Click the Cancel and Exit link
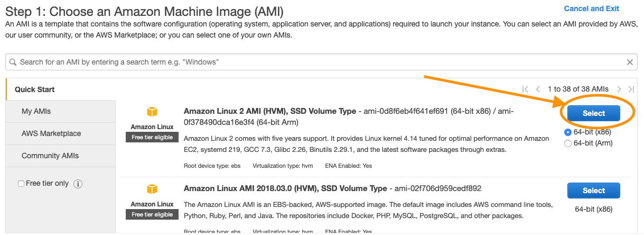Screen dimensions: 644x235 tap(591, 8)
